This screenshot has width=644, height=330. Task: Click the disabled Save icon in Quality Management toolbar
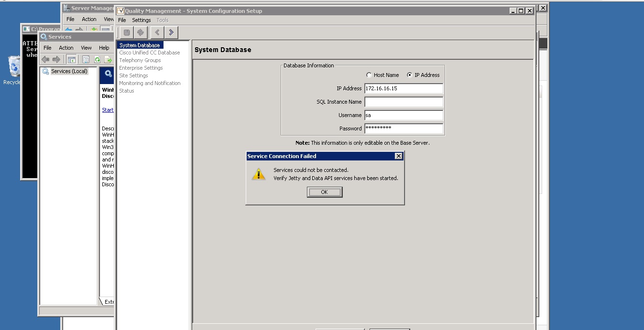(x=127, y=32)
